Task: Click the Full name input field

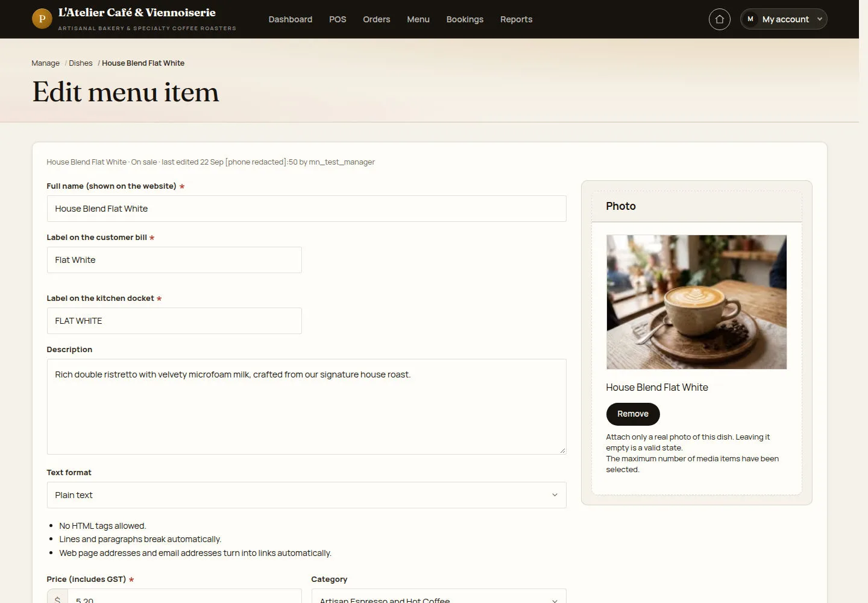Action: (306, 209)
